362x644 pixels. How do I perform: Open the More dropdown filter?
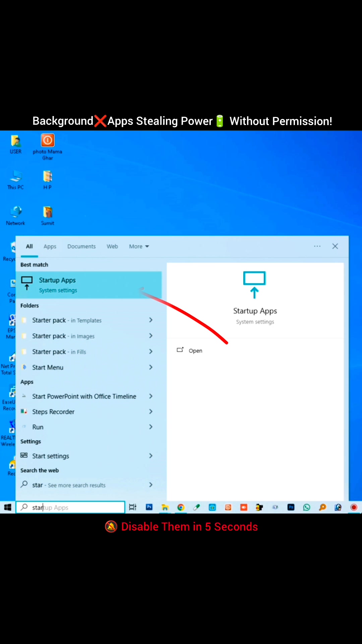tap(139, 247)
